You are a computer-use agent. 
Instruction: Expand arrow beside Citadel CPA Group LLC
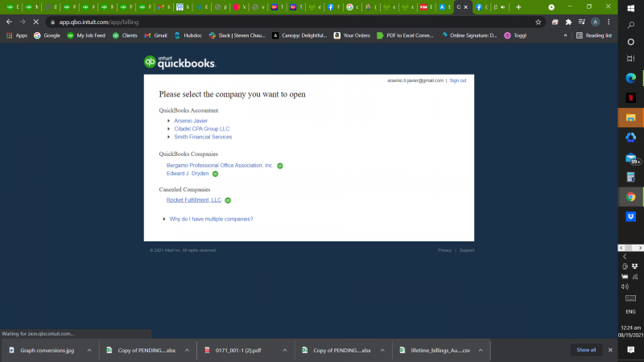pyautogui.click(x=169, y=129)
